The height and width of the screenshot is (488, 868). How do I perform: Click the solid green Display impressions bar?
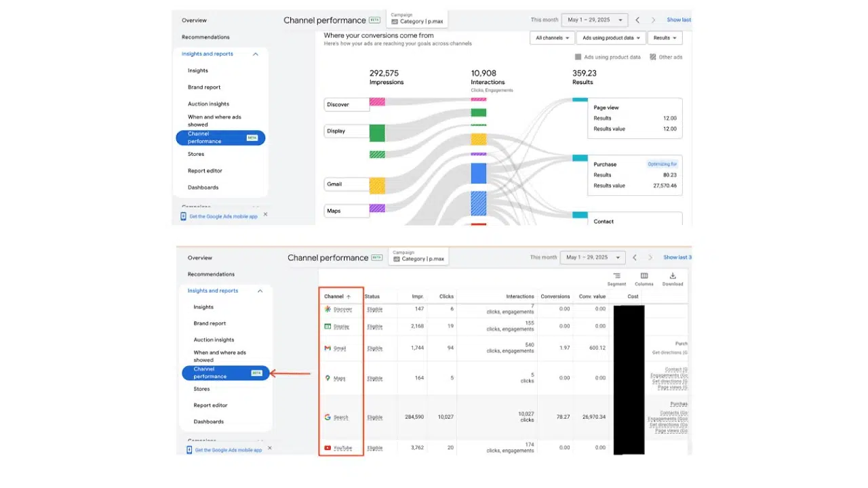(x=377, y=133)
